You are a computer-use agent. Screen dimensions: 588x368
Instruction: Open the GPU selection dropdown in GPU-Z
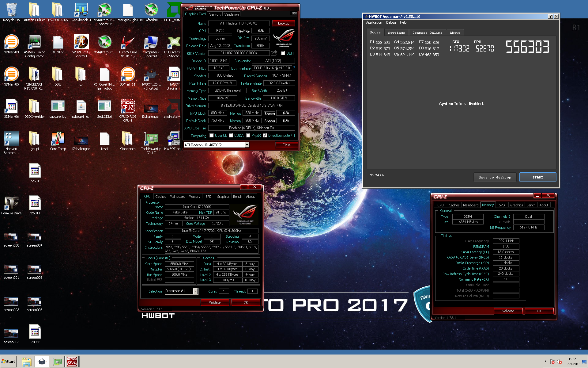click(x=247, y=145)
